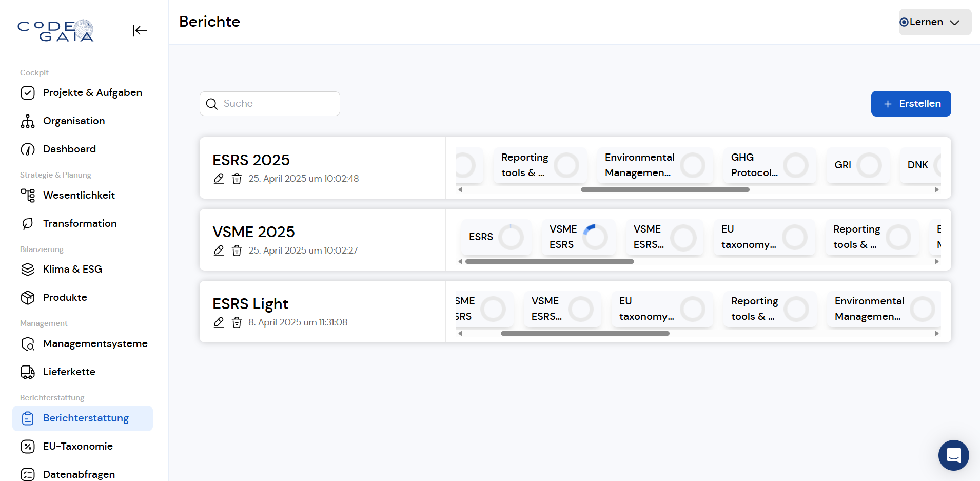Click the edit pencil for VSME 2025
980x481 pixels.
(219, 251)
